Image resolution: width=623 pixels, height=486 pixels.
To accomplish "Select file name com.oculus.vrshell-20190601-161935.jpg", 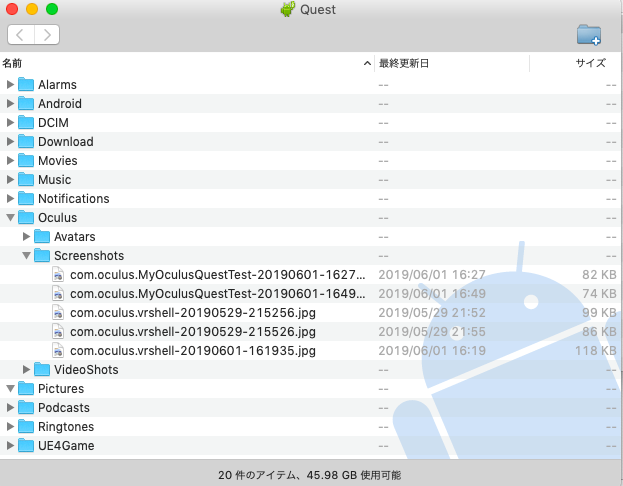I will point(193,351).
